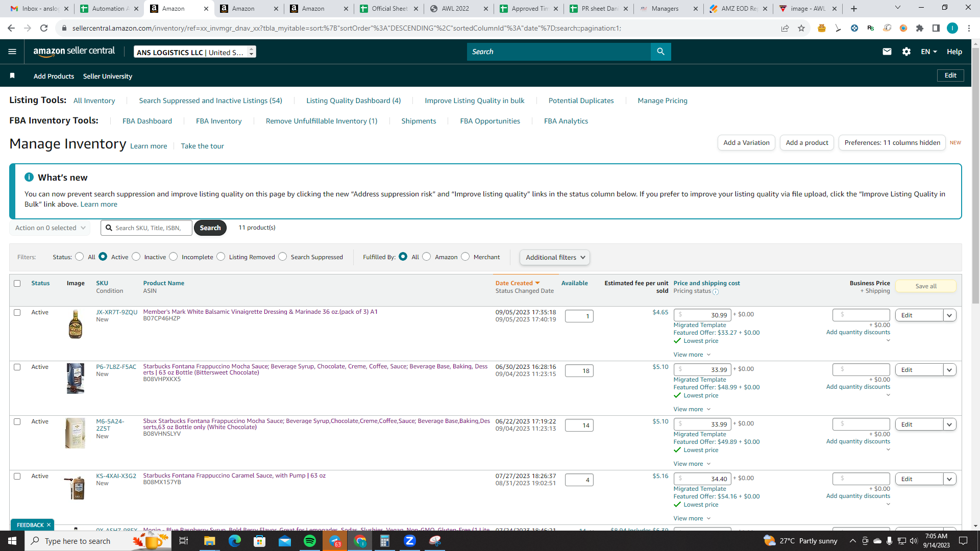Expand View more for the Balsamic Vinaigrette listing

click(692, 355)
